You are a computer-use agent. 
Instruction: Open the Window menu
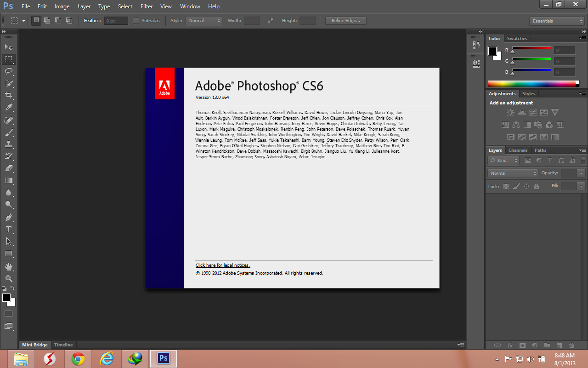tap(190, 6)
